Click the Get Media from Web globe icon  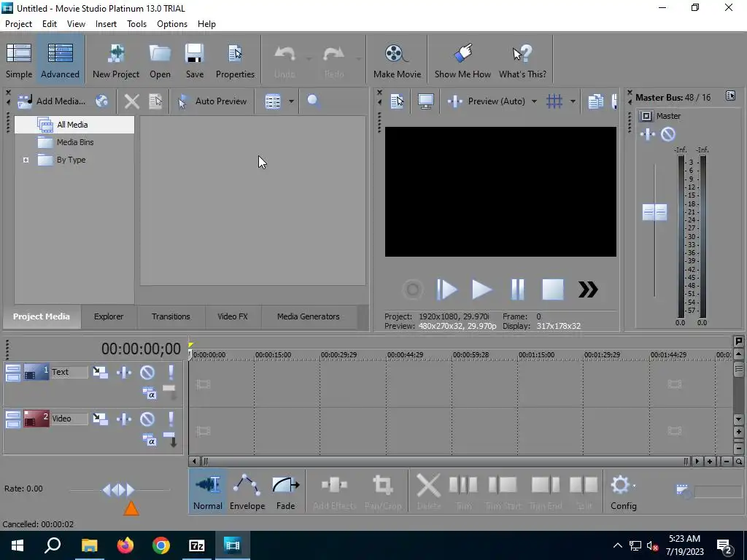101,101
